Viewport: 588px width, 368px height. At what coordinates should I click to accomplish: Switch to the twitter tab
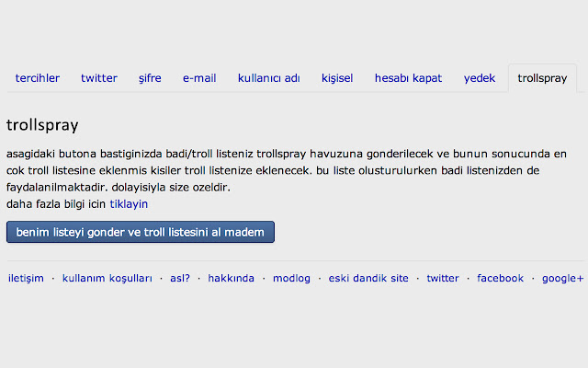(99, 78)
